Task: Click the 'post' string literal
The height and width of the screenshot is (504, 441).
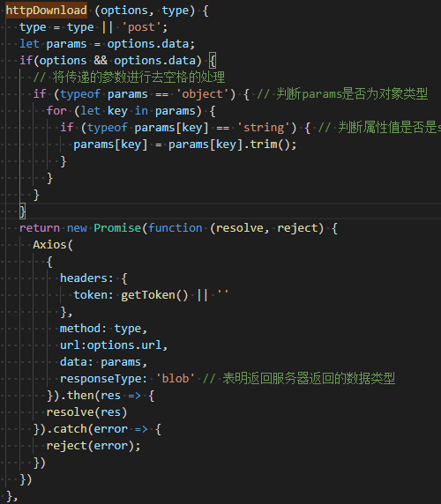Action: coord(141,27)
